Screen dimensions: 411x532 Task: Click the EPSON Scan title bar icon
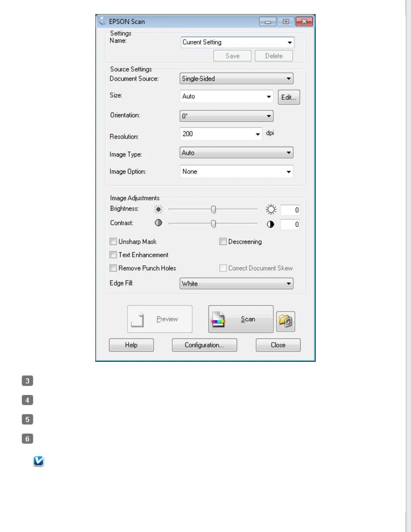tap(102, 21)
